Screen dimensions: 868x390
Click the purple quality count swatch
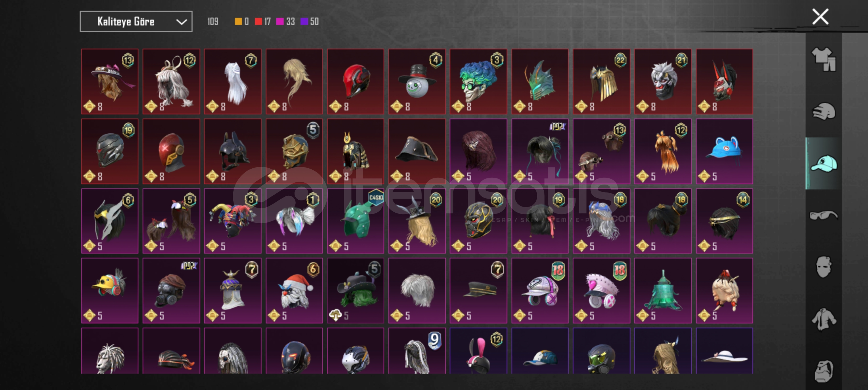pyautogui.click(x=304, y=22)
